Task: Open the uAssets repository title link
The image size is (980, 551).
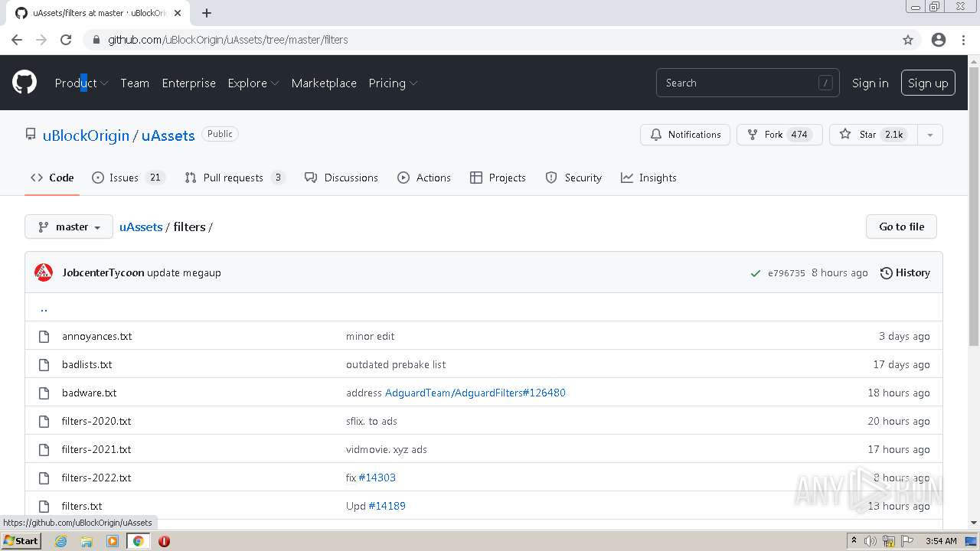Action: pos(168,135)
